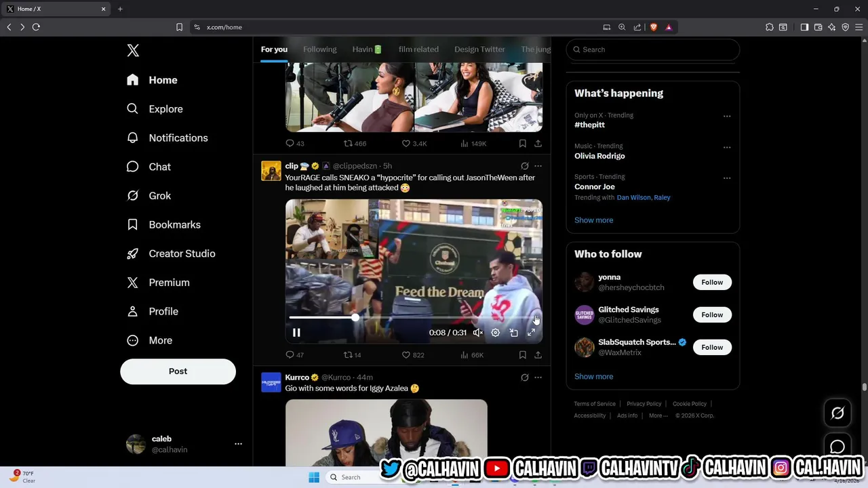Unmute the video audio
Image resolution: width=868 pixels, height=488 pixels.
pyautogui.click(x=477, y=333)
